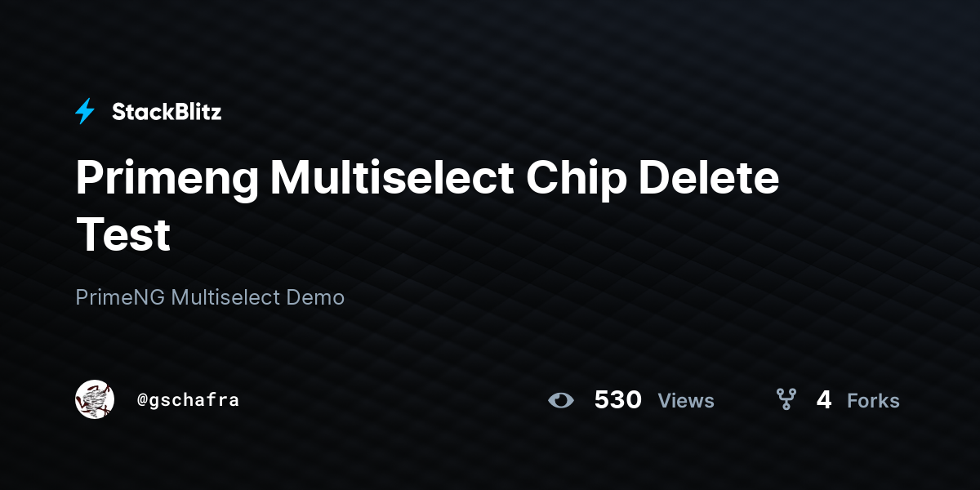Click the eye icon beside 530
Image resolution: width=980 pixels, height=490 pixels.
(x=561, y=400)
